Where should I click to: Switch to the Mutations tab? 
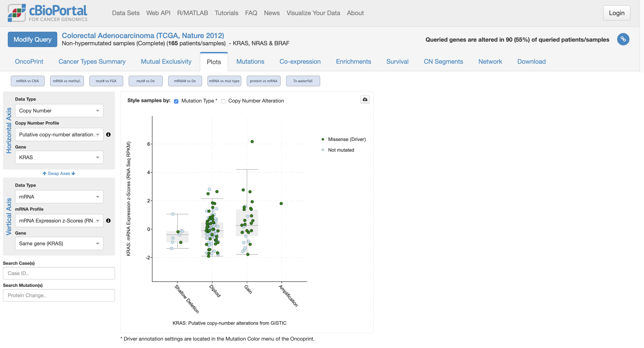[250, 62]
